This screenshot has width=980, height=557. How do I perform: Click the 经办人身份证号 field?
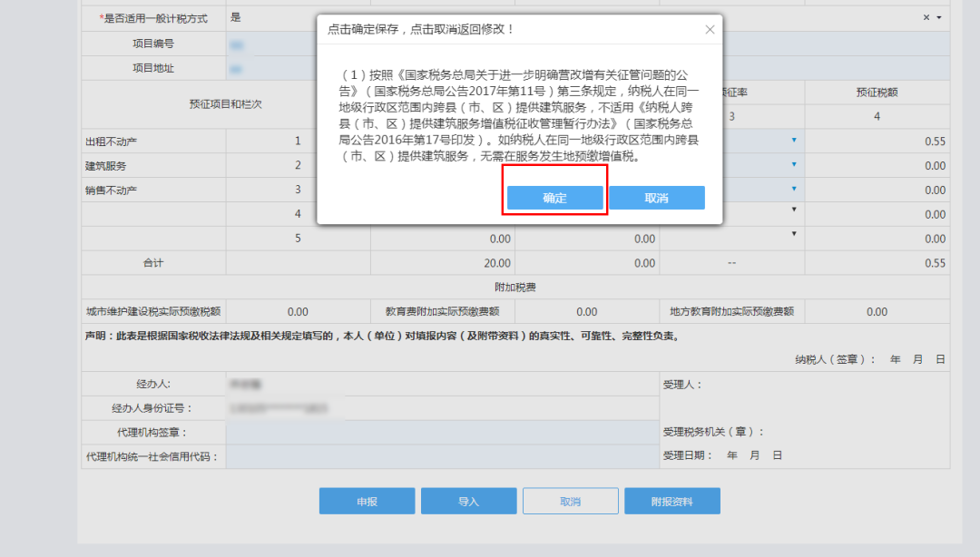click(x=443, y=408)
